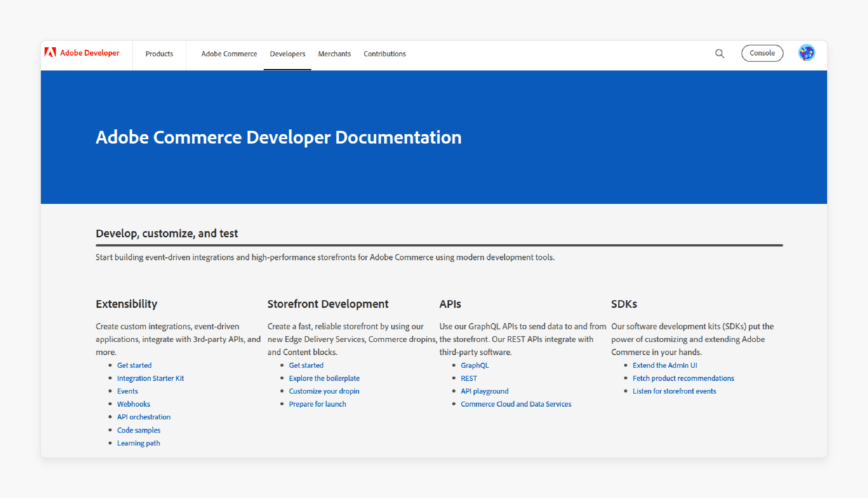Open the search magnifier icon

pyautogui.click(x=719, y=53)
